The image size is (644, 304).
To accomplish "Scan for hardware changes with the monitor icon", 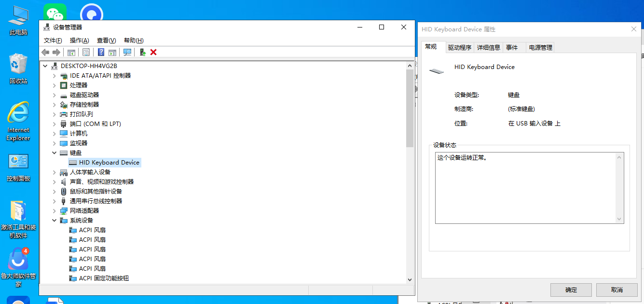I will point(127,52).
